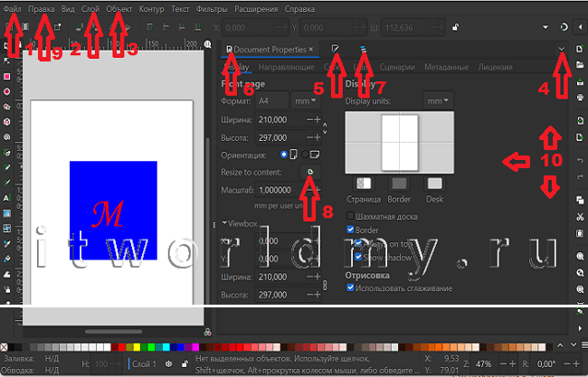Select the Paint Bucket fill tool
This screenshot has width=588, height=377.
(x=6, y=259)
